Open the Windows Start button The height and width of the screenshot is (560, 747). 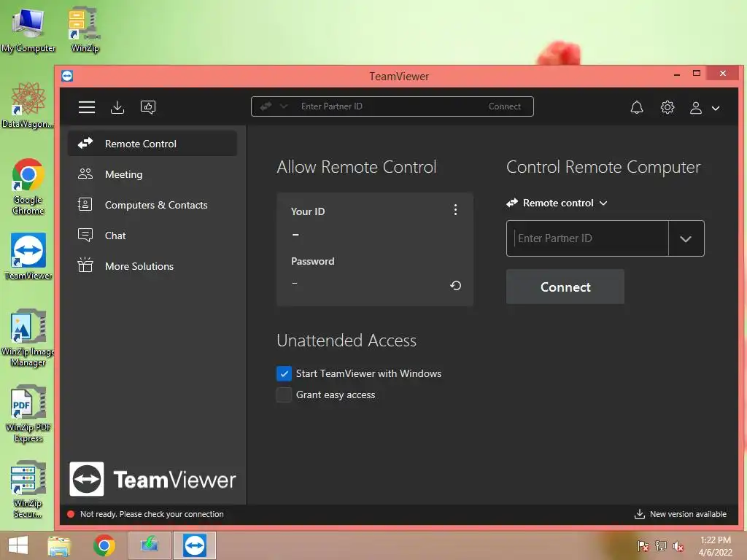[18, 545]
